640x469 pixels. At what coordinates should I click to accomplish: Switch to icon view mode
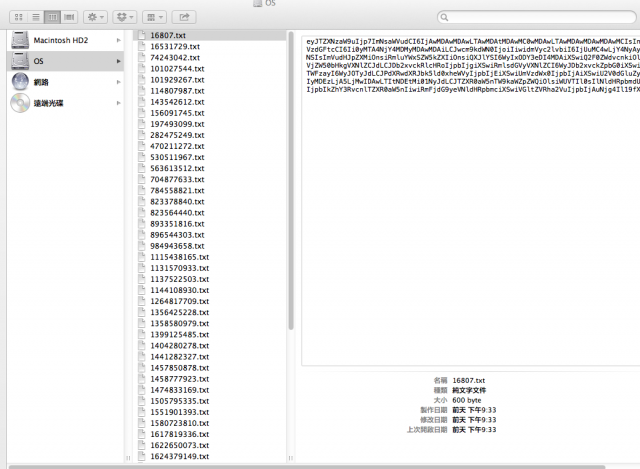pyautogui.click(x=18, y=17)
